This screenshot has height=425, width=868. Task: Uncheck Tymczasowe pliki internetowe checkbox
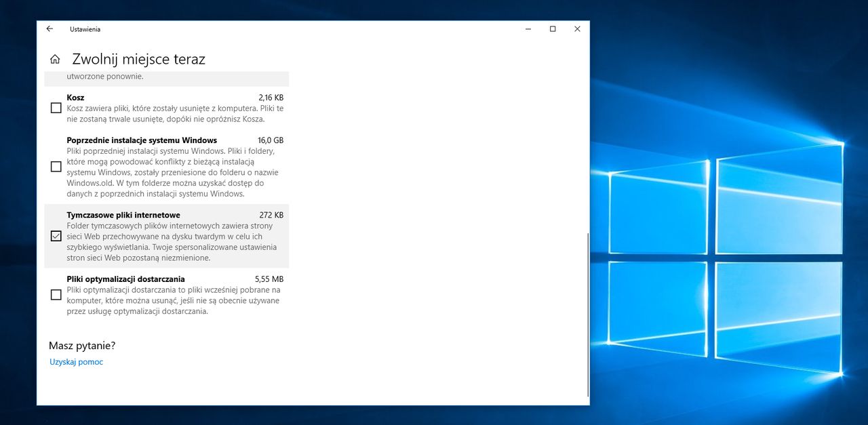56,237
